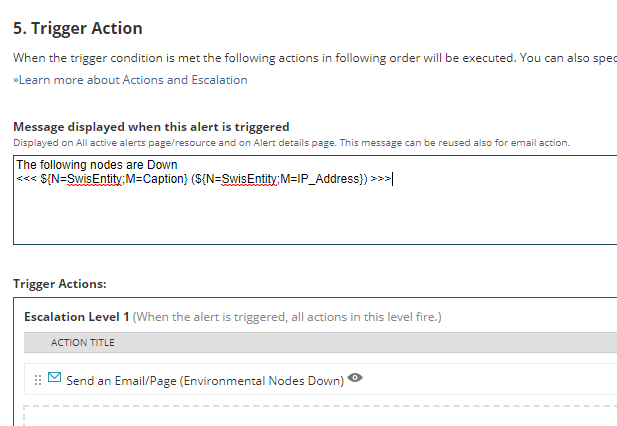Click the 'M=Caption' variable text
617x426 pixels.
click(x=151, y=179)
